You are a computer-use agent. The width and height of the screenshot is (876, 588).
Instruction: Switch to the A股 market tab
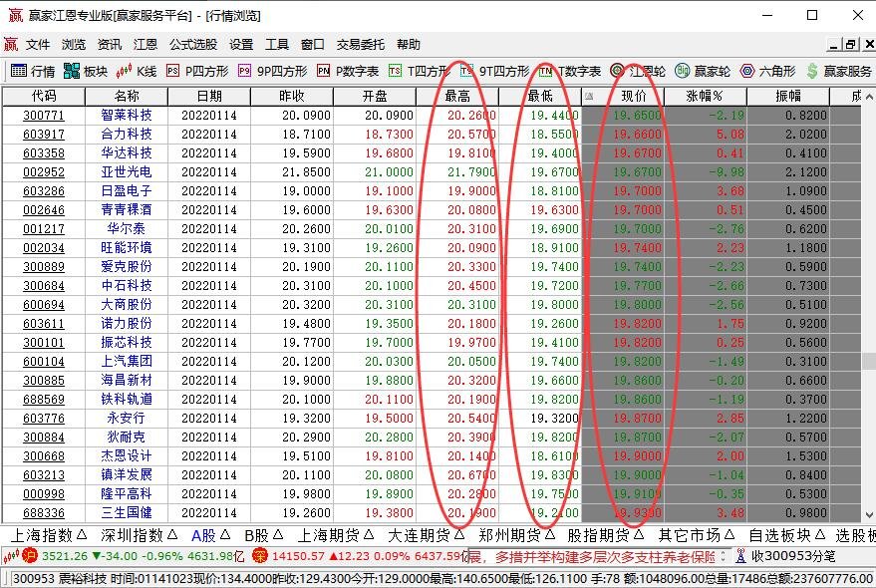(201, 534)
